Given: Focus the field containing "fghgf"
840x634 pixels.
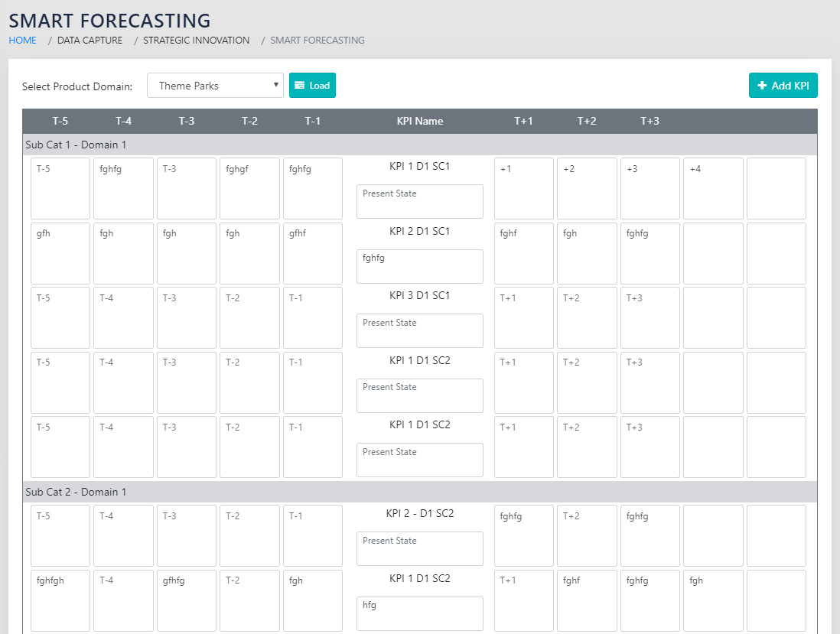Looking at the screenshot, I should coord(249,188).
